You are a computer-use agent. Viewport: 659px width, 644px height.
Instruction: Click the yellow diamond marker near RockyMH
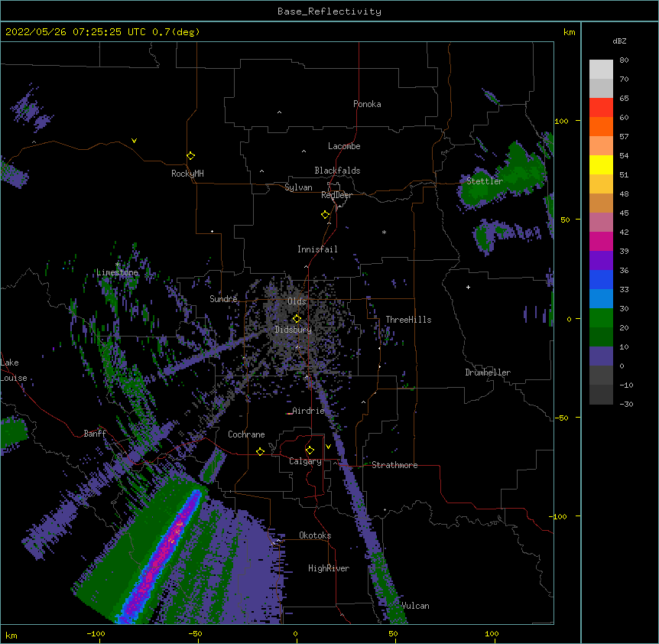(x=190, y=156)
